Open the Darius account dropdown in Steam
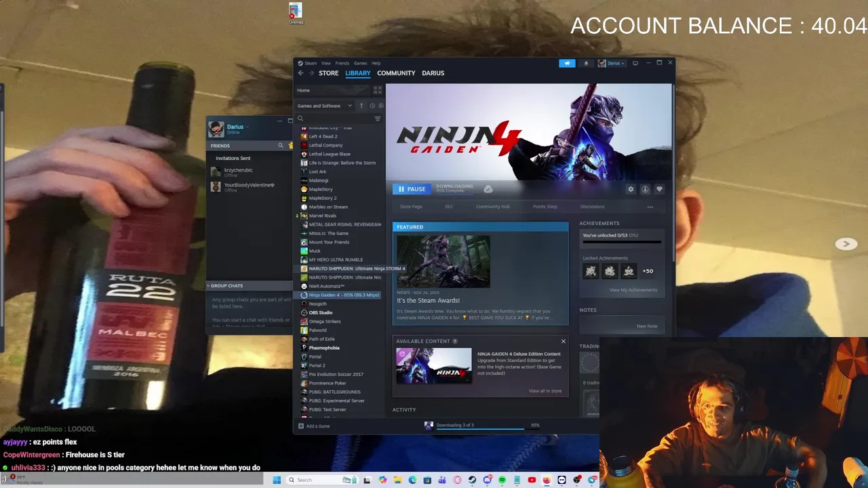The height and width of the screenshot is (488, 868). tap(611, 63)
